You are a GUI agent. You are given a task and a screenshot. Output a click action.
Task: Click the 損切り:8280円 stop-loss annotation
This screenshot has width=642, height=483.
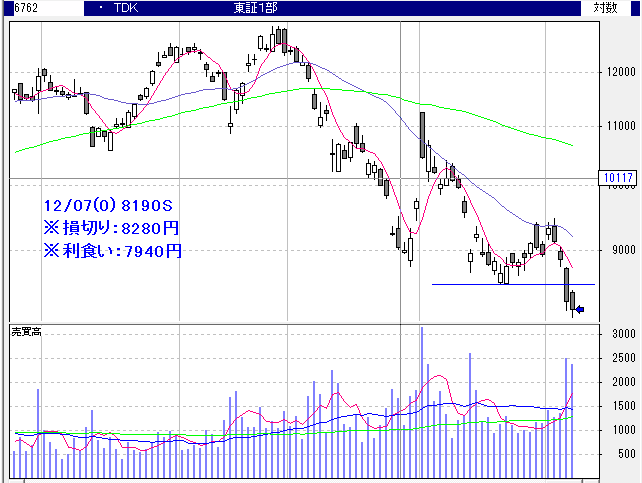point(112,228)
